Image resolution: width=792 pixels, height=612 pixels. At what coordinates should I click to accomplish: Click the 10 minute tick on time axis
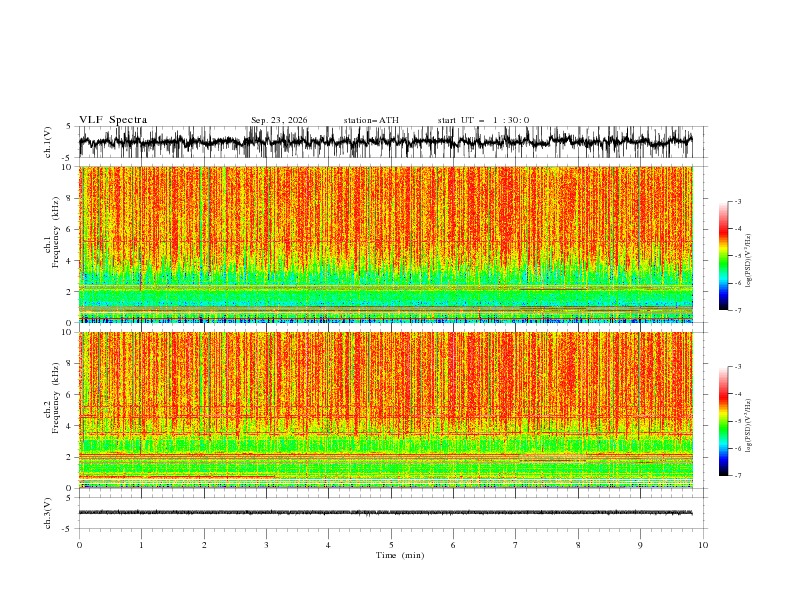pos(703,545)
